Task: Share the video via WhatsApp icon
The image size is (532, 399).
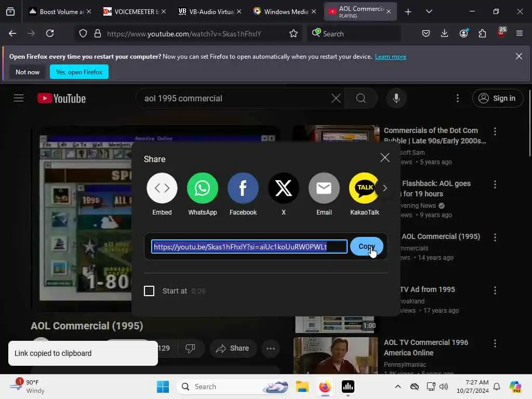Action: [x=203, y=188]
